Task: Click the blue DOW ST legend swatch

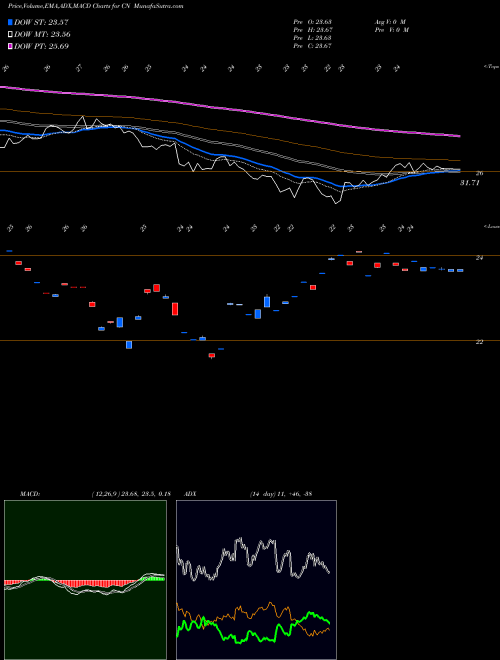Action: [x=10, y=22]
